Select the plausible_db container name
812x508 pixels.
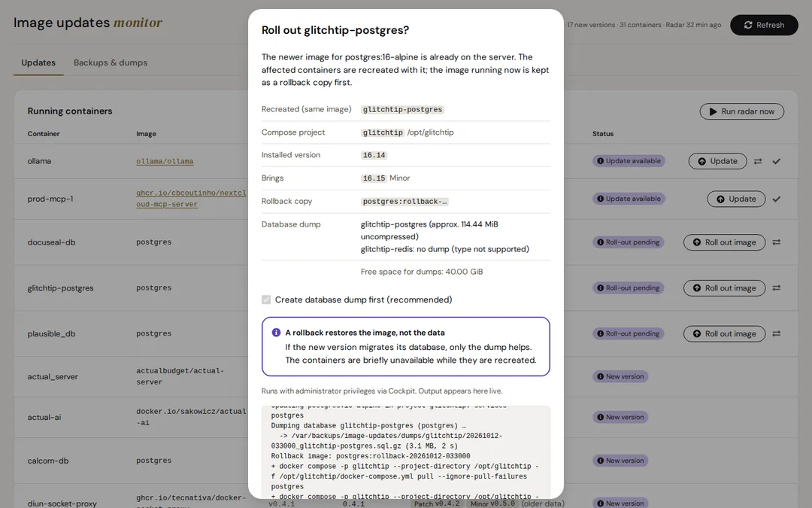coord(51,334)
